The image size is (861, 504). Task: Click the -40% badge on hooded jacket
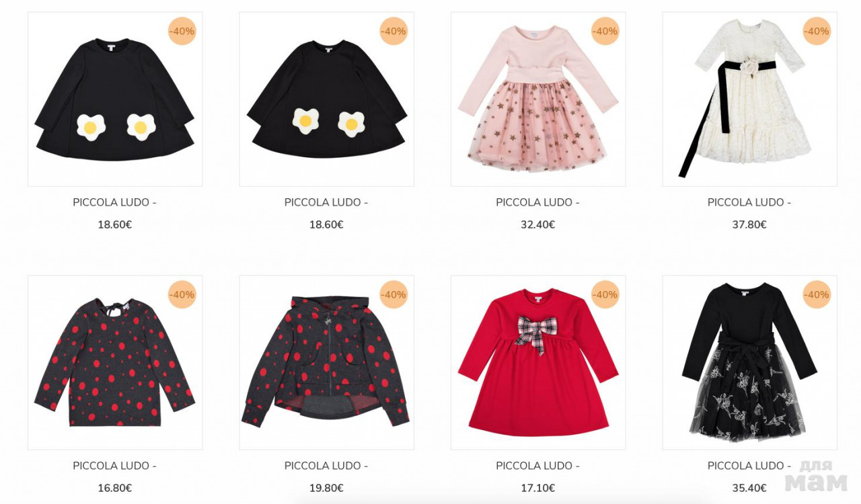[x=394, y=294]
